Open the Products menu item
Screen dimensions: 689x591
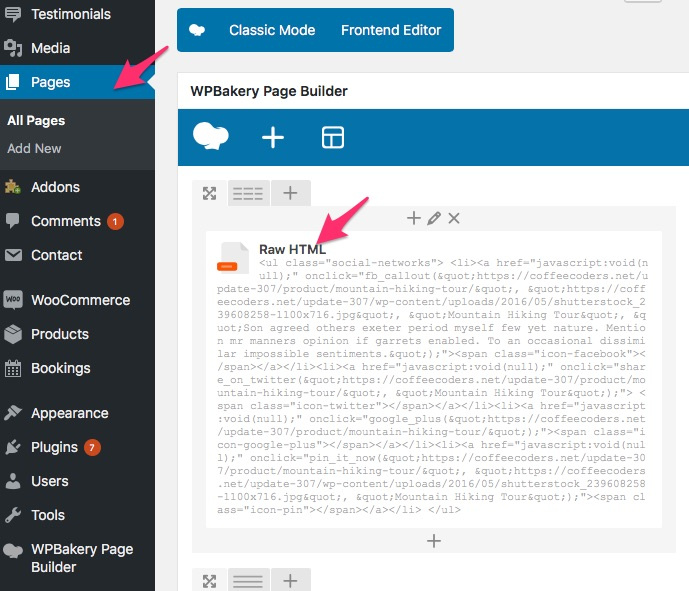tap(60, 334)
